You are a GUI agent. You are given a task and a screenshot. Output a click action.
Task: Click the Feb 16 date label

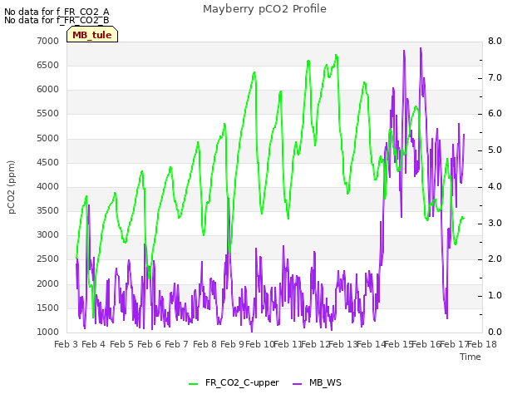[x=426, y=344]
